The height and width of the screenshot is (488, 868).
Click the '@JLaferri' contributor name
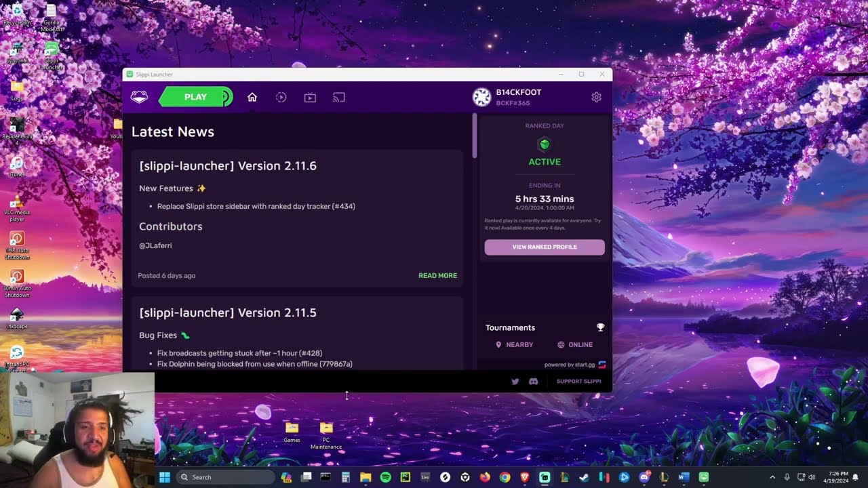click(155, 245)
